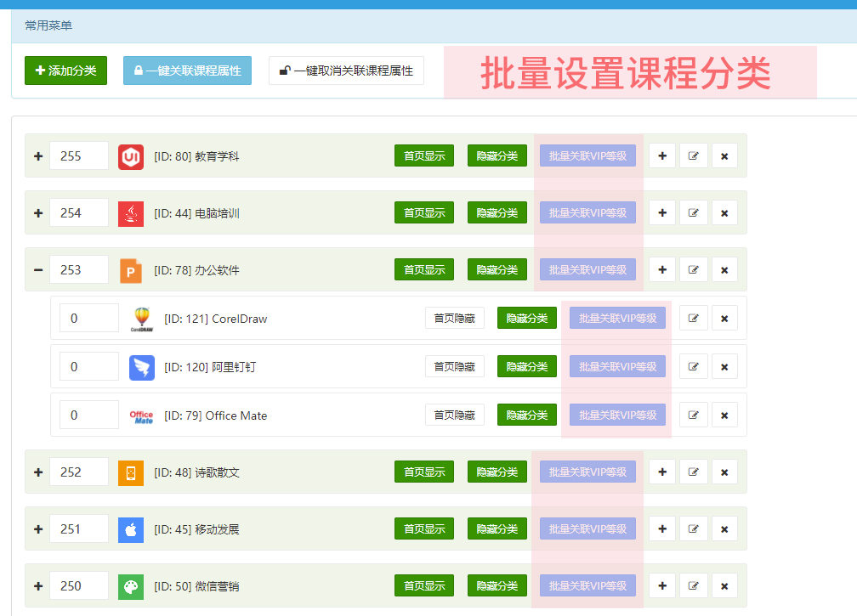
Task: Toggle 首页显示 for 教育学科
Action: click(424, 155)
